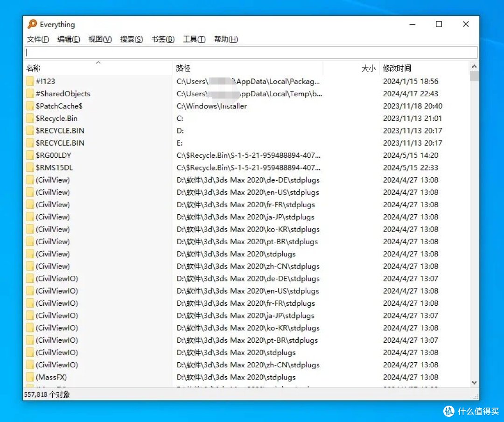Click the folder icon of $RG00LDY
This screenshot has width=504, height=422.
coord(30,155)
